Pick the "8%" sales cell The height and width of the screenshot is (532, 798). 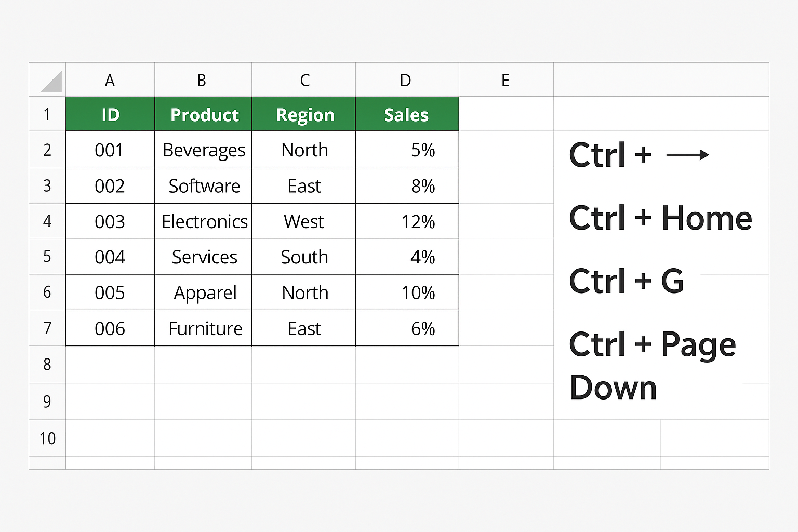[x=407, y=186]
